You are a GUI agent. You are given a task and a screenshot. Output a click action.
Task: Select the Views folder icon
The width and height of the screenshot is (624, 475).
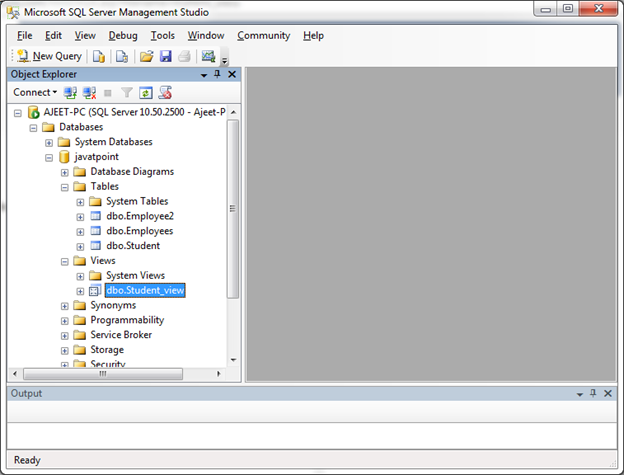coord(80,261)
